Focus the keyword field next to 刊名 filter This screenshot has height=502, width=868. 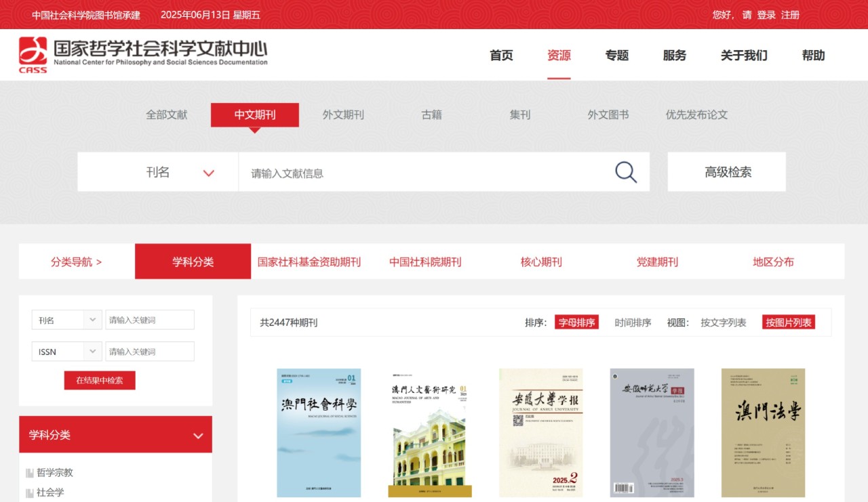coord(150,320)
